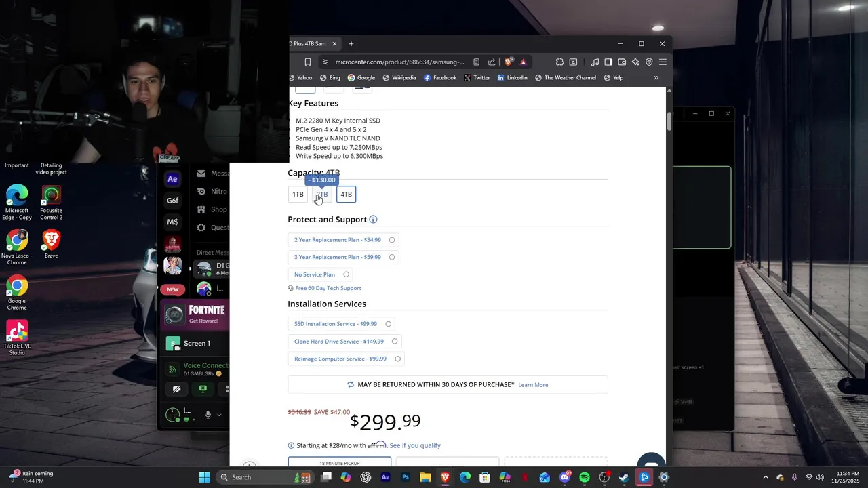Open Yahoo bookmark
Viewport: 868px width, 488px height.
300,78
